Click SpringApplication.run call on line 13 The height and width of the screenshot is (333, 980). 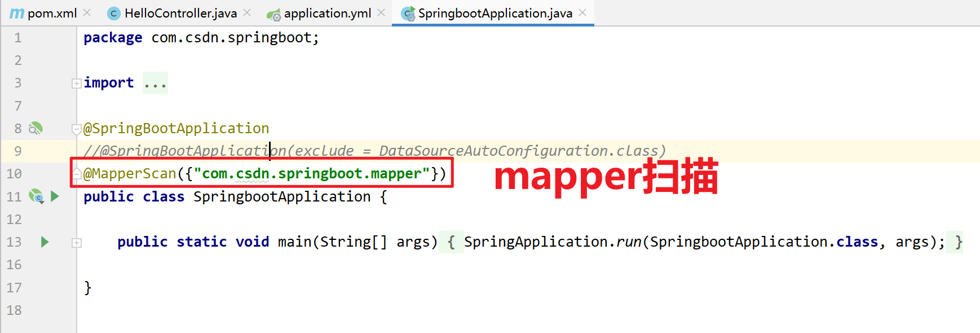(x=553, y=242)
